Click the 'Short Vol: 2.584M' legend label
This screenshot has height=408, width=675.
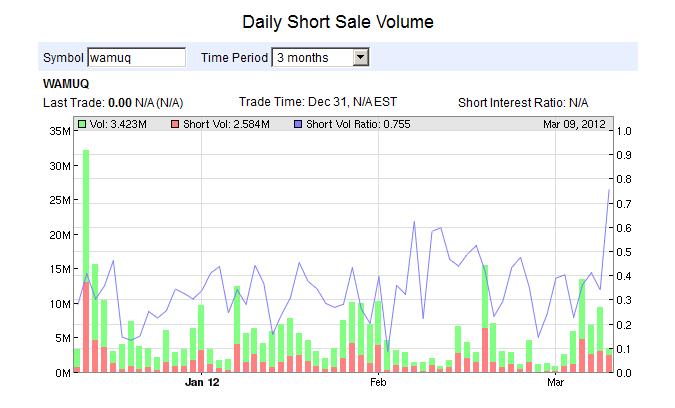226,124
